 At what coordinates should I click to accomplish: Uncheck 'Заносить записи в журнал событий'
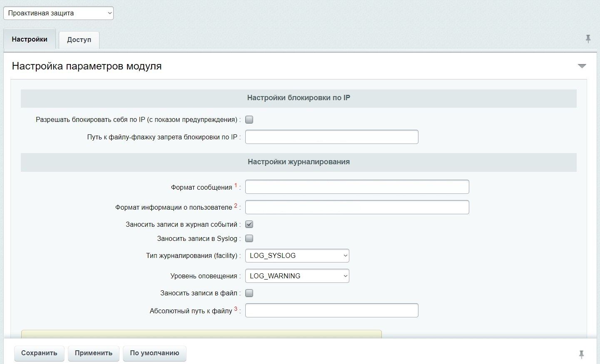click(249, 225)
